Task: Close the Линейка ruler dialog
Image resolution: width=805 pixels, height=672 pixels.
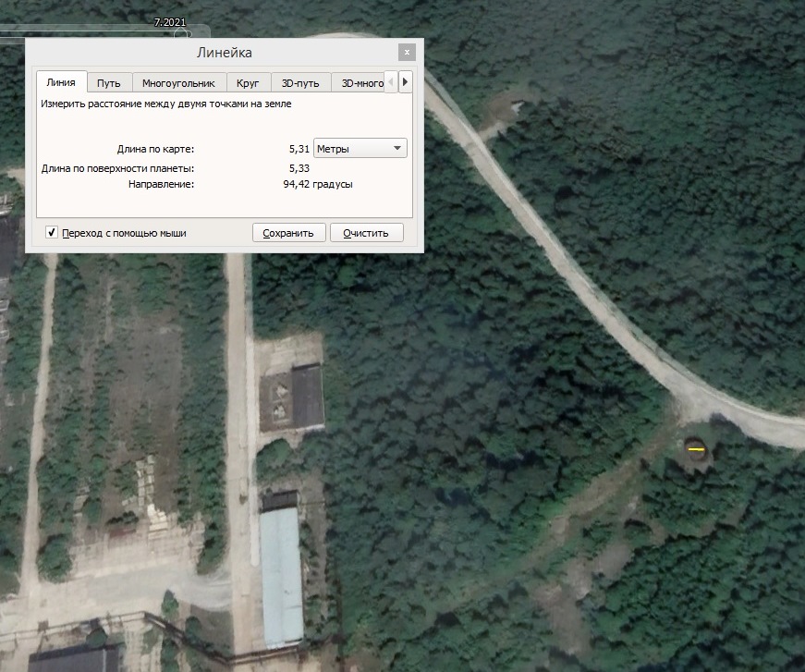Action: (407, 53)
